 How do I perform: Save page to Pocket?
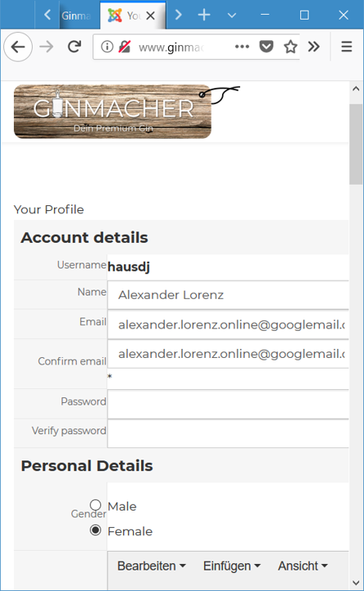pyautogui.click(x=266, y=47)
